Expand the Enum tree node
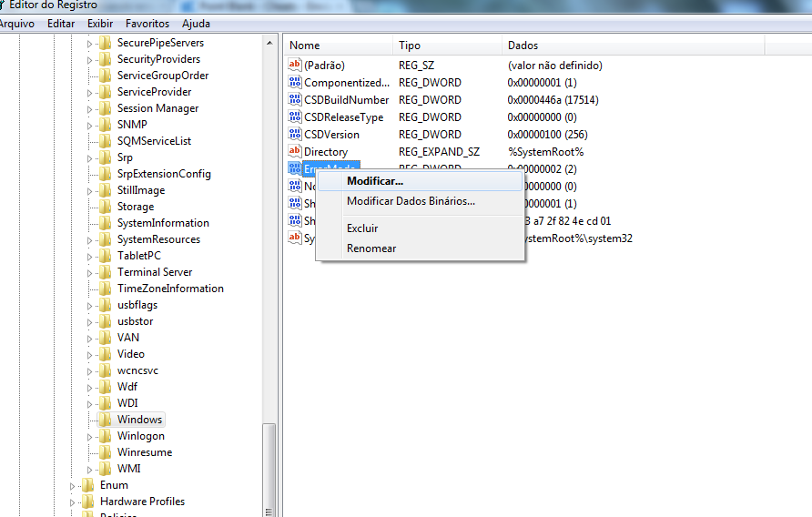Viewport: 812px width, 517px height. click(x=73, y=486)
